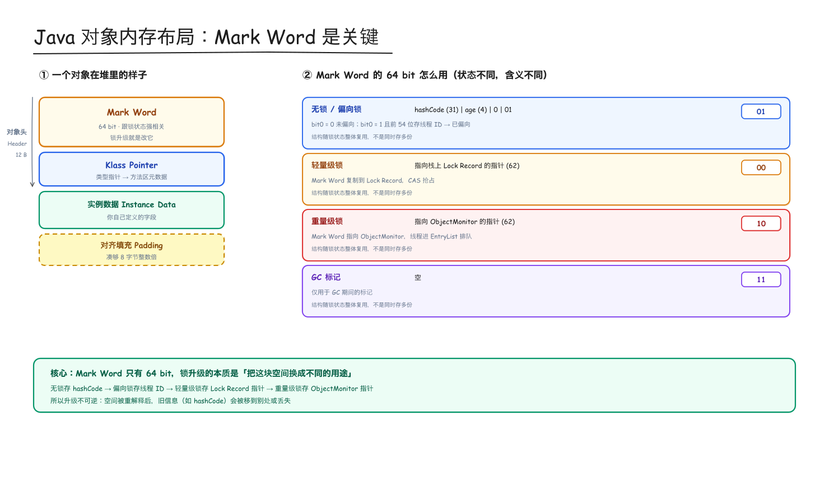
Task: Click heading ① 一个对象在堆里的样子
Action: [93, 75]
